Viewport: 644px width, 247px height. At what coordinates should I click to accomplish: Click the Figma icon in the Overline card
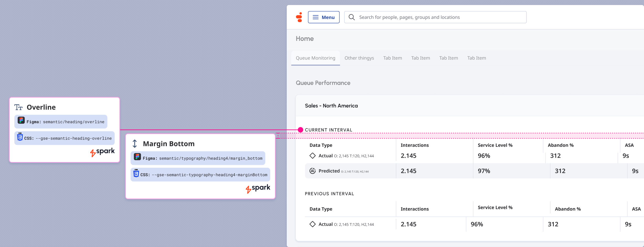(21, 120)
